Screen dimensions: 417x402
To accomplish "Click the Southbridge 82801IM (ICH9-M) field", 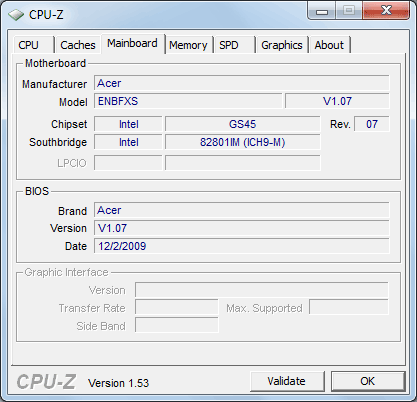I will click(x=242, y=142).
